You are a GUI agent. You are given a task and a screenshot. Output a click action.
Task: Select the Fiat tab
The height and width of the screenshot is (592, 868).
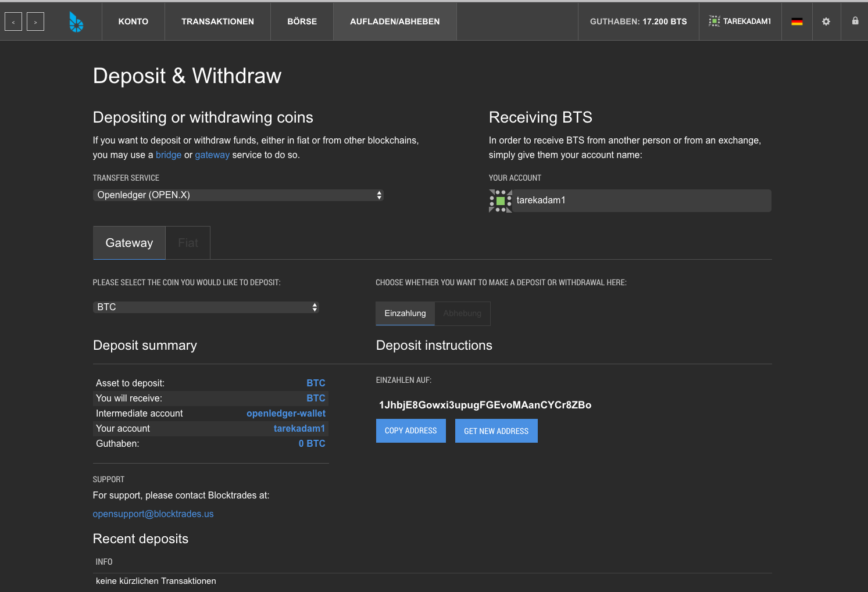[x=188, y=243]
